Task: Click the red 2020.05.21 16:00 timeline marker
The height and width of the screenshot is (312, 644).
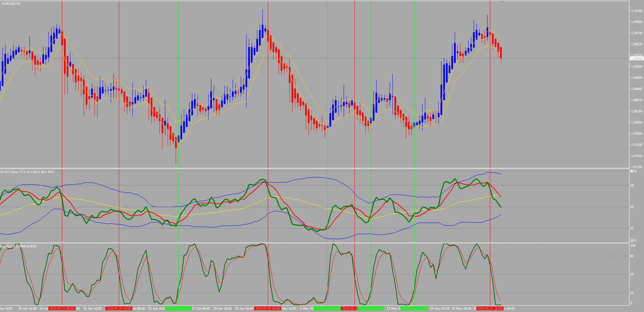Action: tap(491, 308)
